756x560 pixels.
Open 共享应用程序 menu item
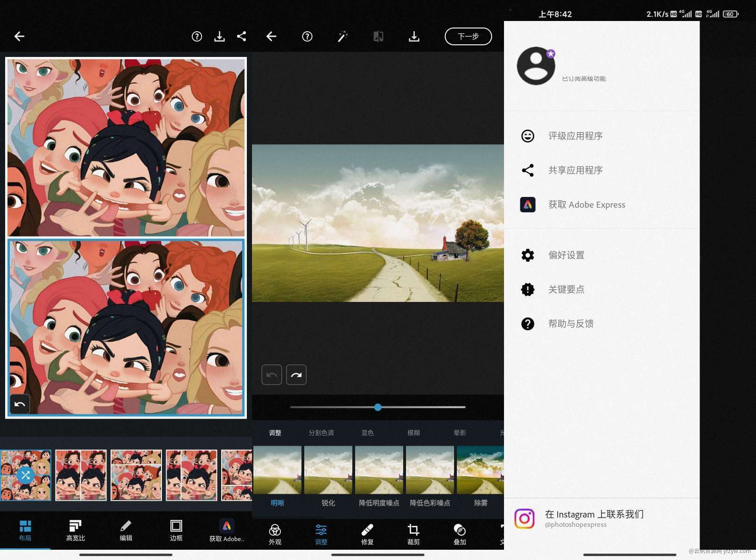point(602,170)
